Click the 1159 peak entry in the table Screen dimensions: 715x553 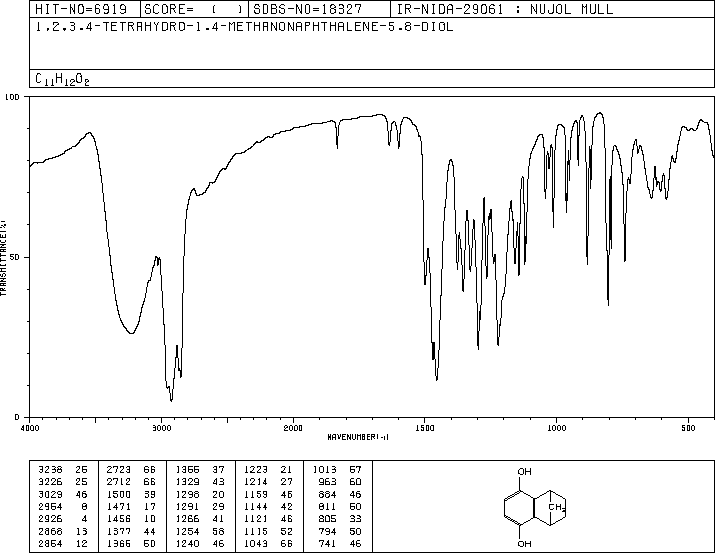coord(268,494)
